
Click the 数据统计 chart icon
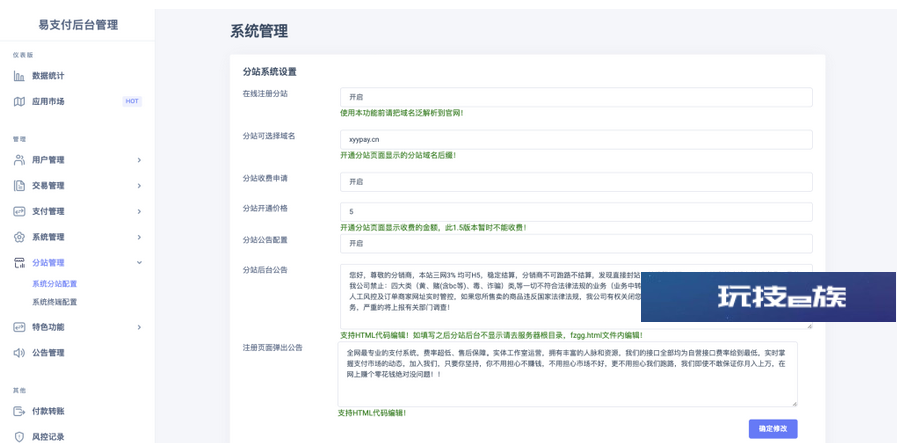point(19,76)
